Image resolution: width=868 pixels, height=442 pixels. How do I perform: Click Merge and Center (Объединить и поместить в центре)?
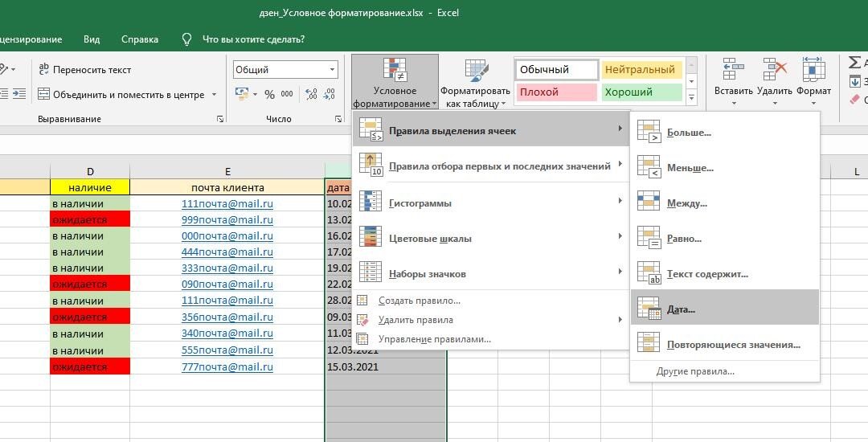point(121,95)
